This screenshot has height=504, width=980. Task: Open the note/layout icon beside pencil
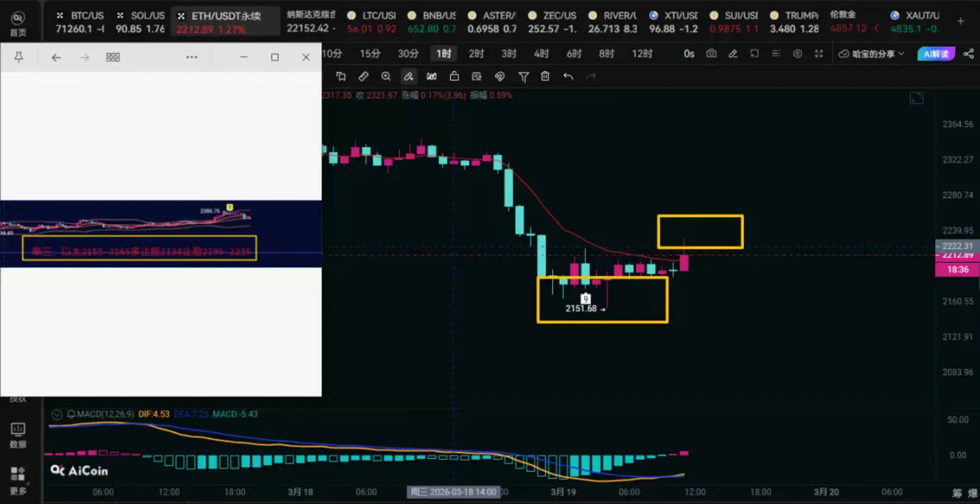coord(755,54)
